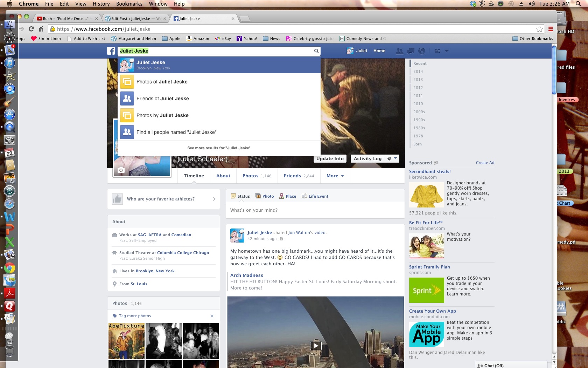Expand the More profile dropdown

[335, 176]
